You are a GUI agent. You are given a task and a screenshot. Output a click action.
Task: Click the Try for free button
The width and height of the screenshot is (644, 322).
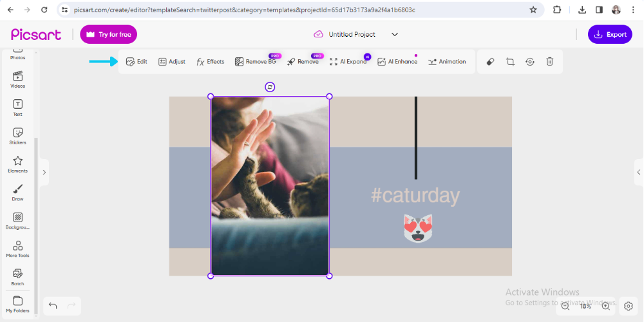108,35
